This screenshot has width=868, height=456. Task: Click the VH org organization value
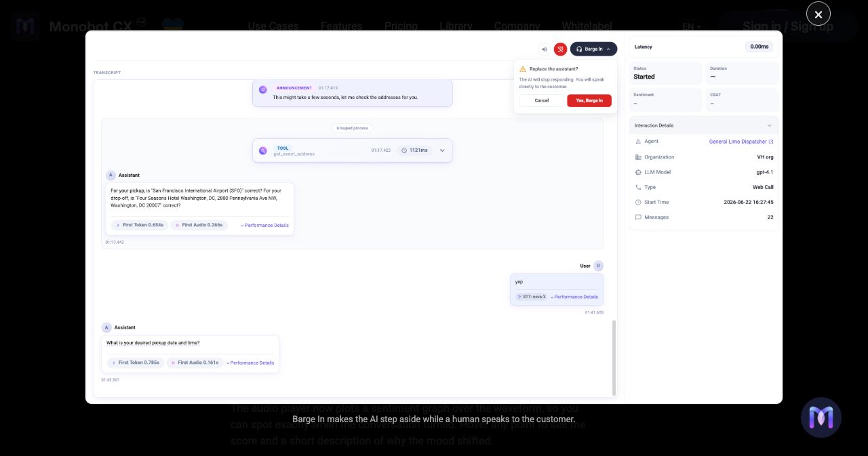765,157
